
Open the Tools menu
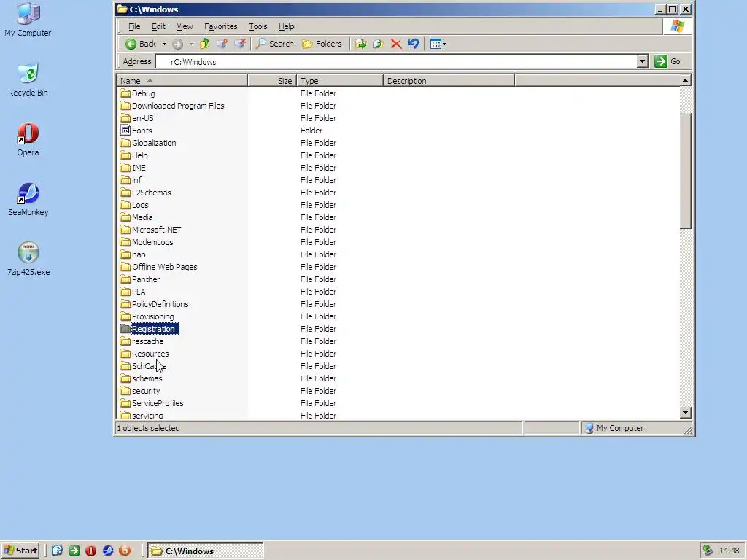[x=258, y=27]
